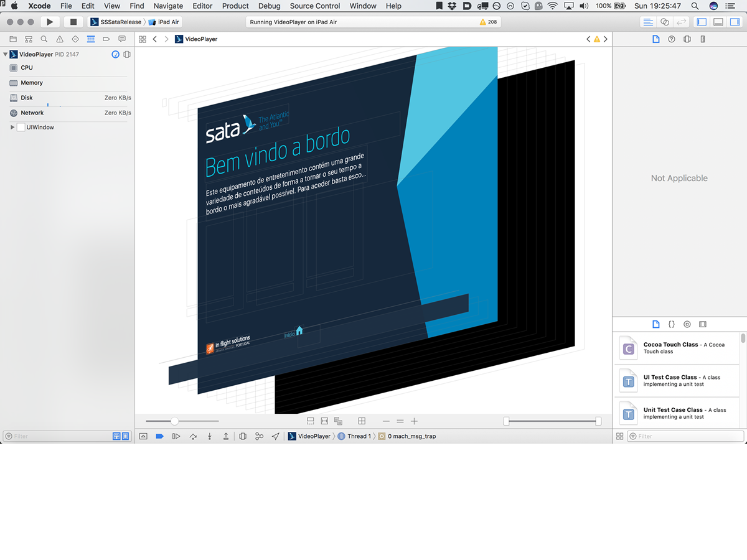
Task: Click the view mode layers button
Action: point(338,421)
